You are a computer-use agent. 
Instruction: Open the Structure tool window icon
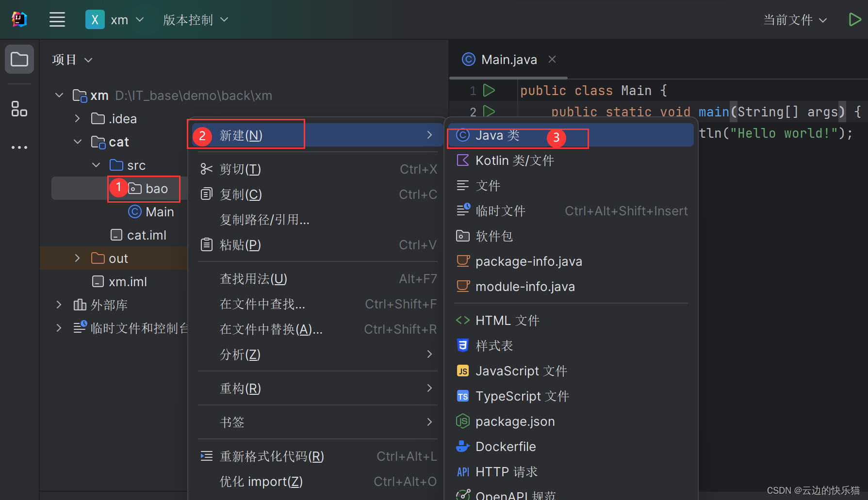[x=19, y=109]
